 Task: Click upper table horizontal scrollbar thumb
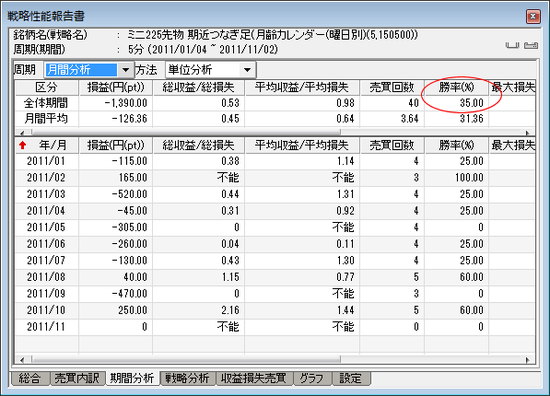tap(186, 132)
